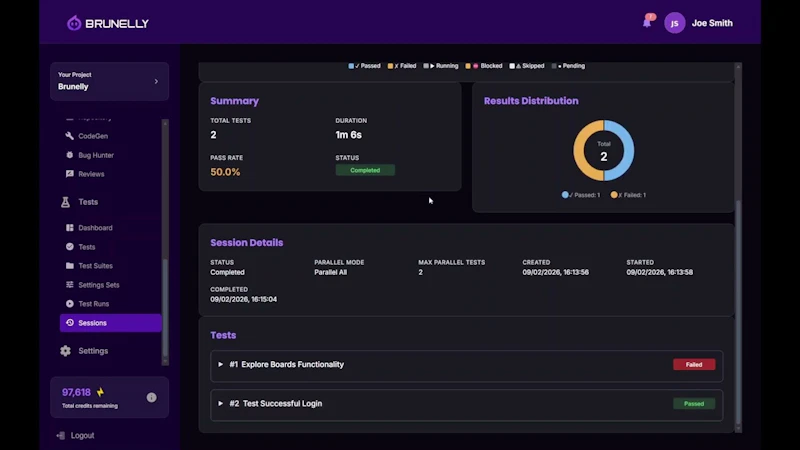Click the Results Distribution heading
This screenshot has width=800, height=450.
coord(531,101)
